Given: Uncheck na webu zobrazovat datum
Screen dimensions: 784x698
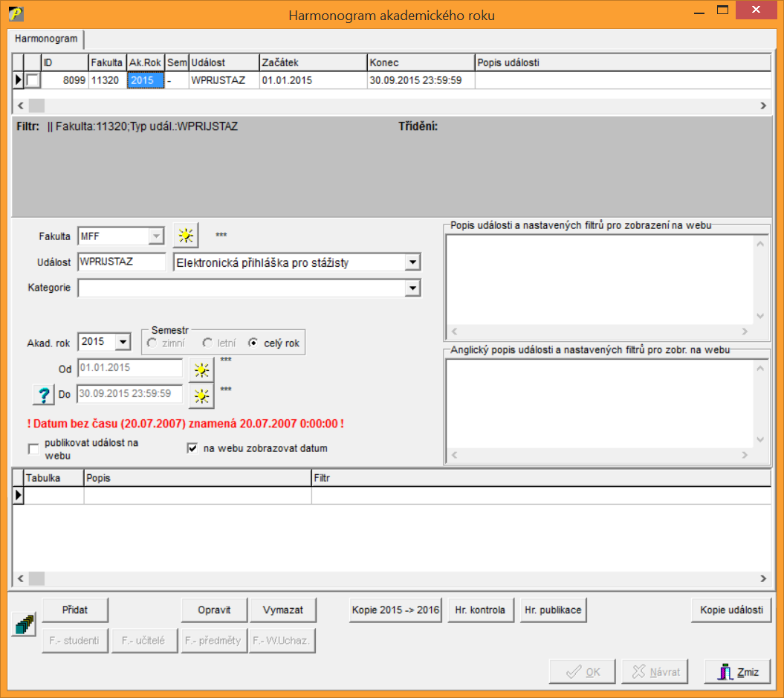Looking at the screenshot, I should click(x=192, y=448).
